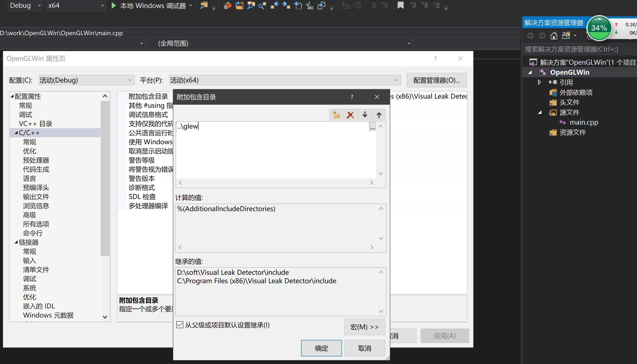The width and height of the screenshot is (637, 364).
Task: Click the 配置管理器(O)... button
Action: (x=437, y=80)
